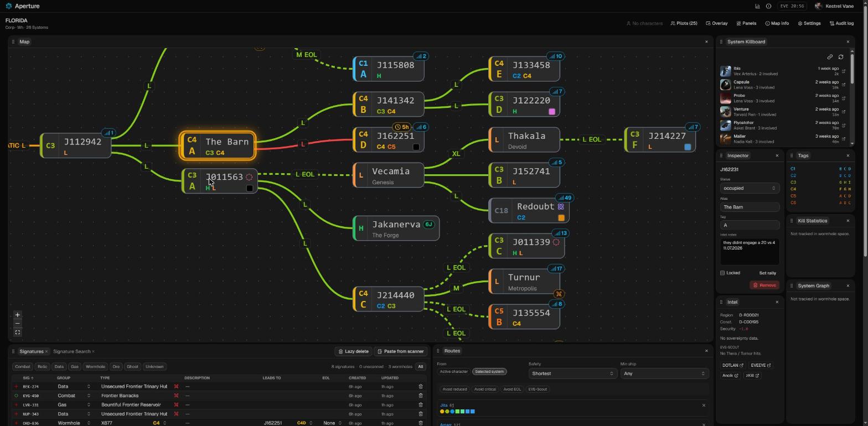Click the Set rally button
Screen dimensions: 868x426
pos(767,273)
